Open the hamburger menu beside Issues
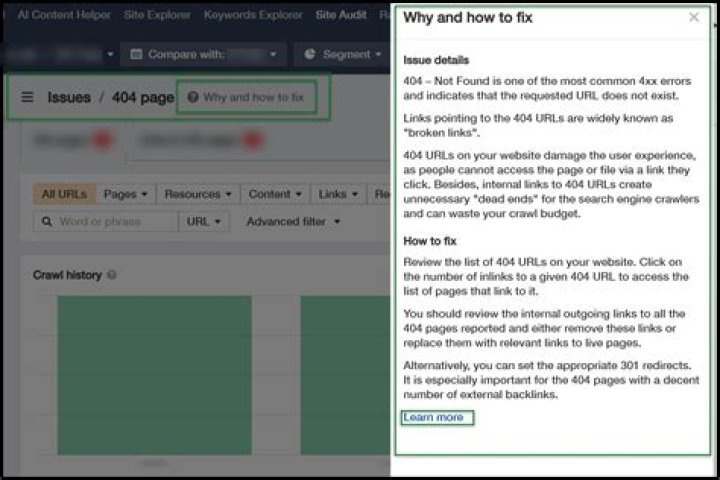 [27, 97]
